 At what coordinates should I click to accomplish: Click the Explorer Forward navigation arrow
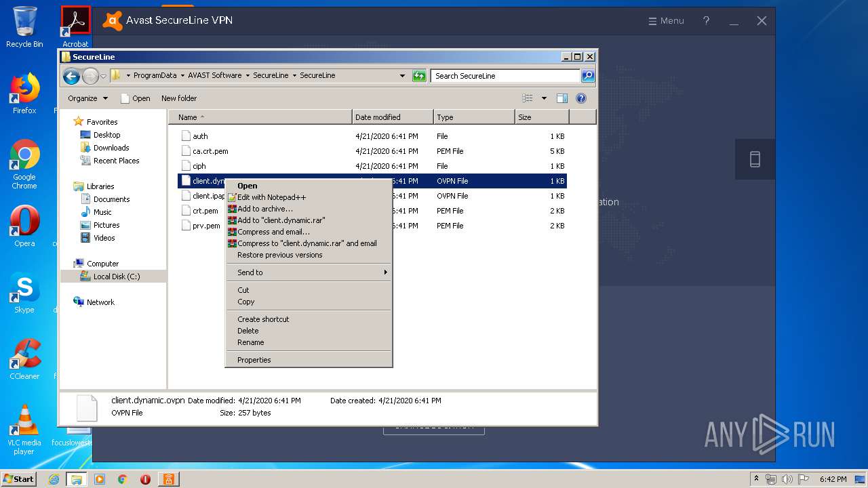(x=90, y=76)
